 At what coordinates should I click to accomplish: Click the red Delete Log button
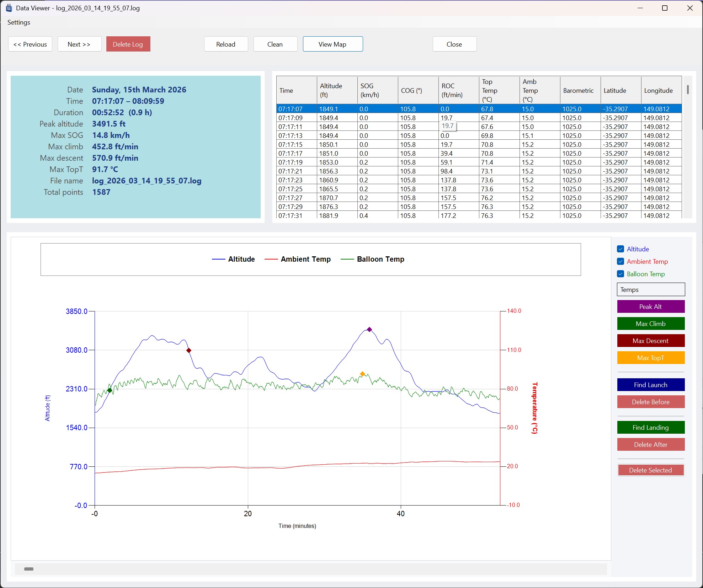[128, 44]
